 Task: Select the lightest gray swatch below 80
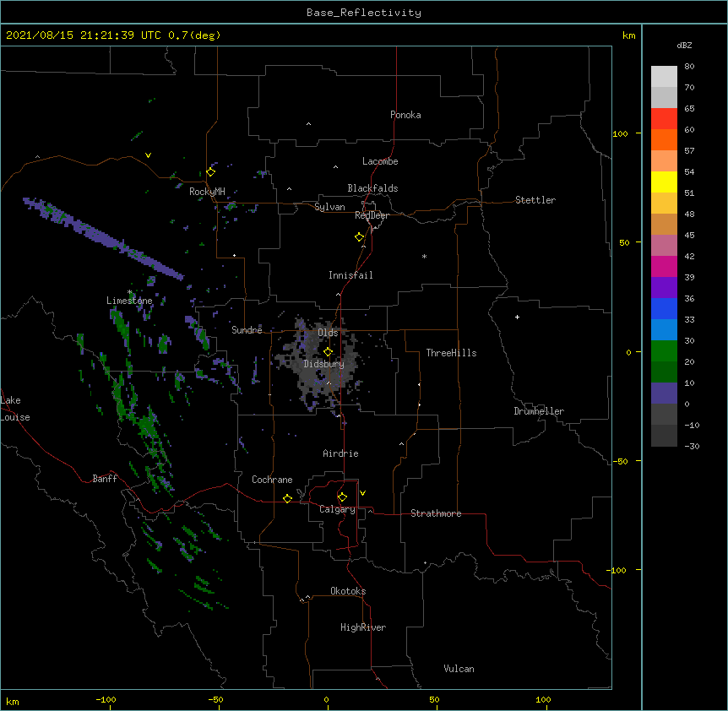[x=664, y=77]
